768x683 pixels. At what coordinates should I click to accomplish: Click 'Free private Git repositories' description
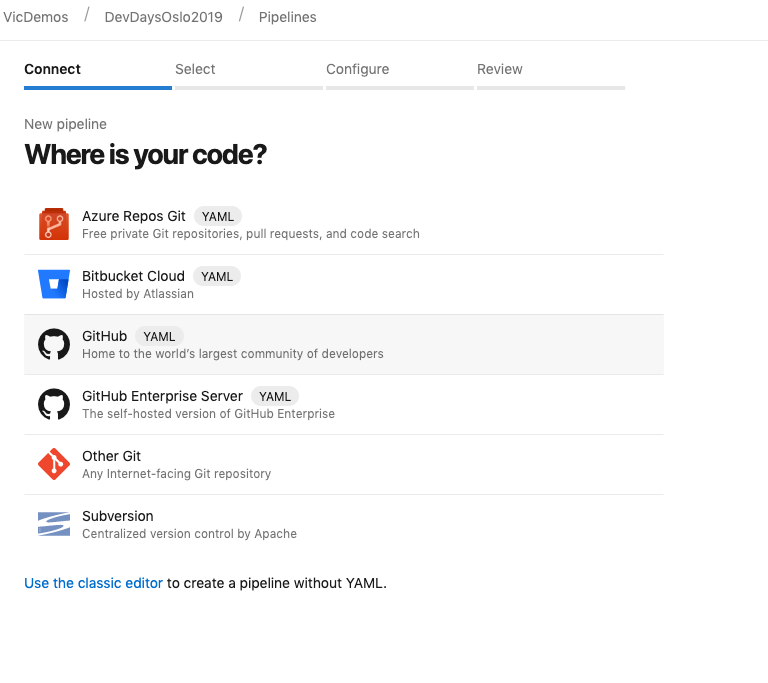251,234
